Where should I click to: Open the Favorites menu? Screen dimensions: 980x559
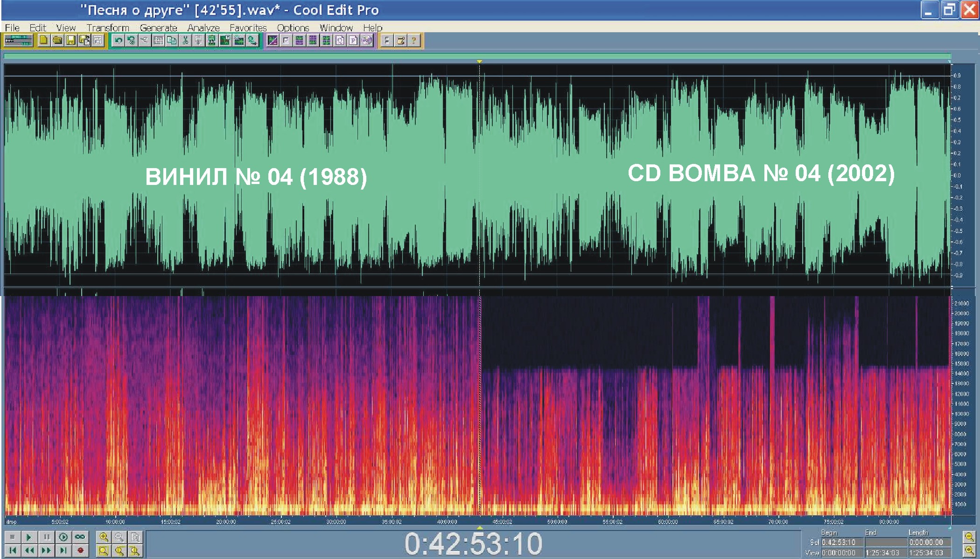[x=248, y=28]
